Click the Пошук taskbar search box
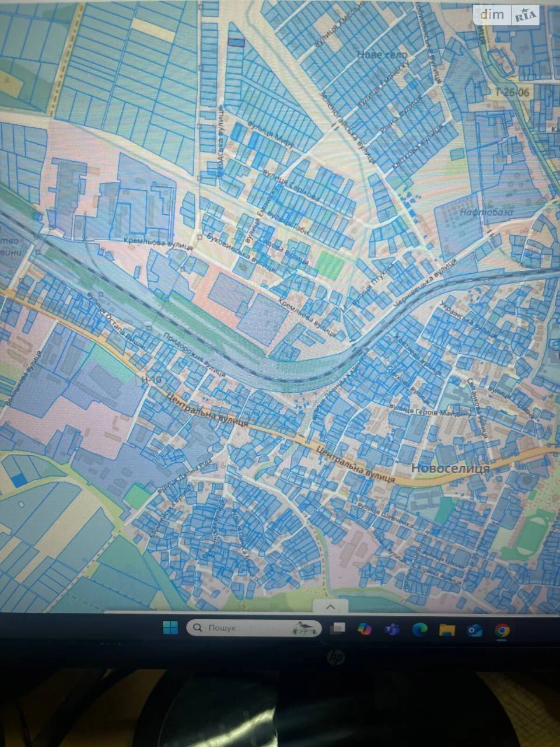The image size is (560, 747). [254, 628]
